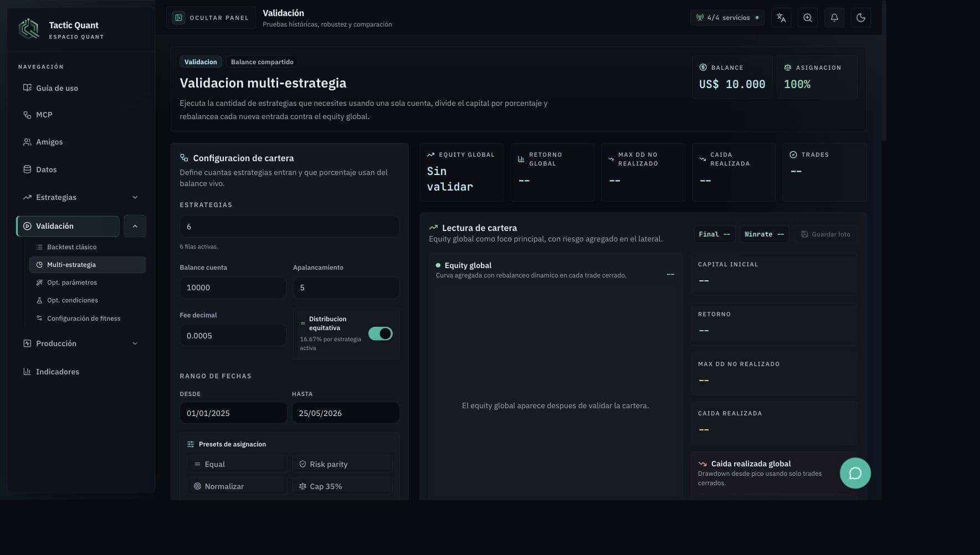Set the Desde date field
980x555 pixels.
233,413
